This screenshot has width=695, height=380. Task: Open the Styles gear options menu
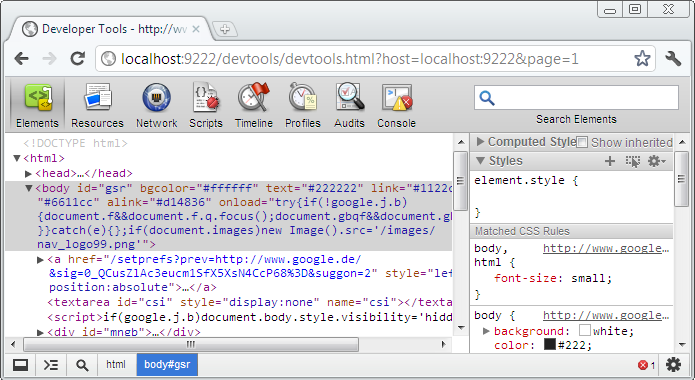coord(657,161)
